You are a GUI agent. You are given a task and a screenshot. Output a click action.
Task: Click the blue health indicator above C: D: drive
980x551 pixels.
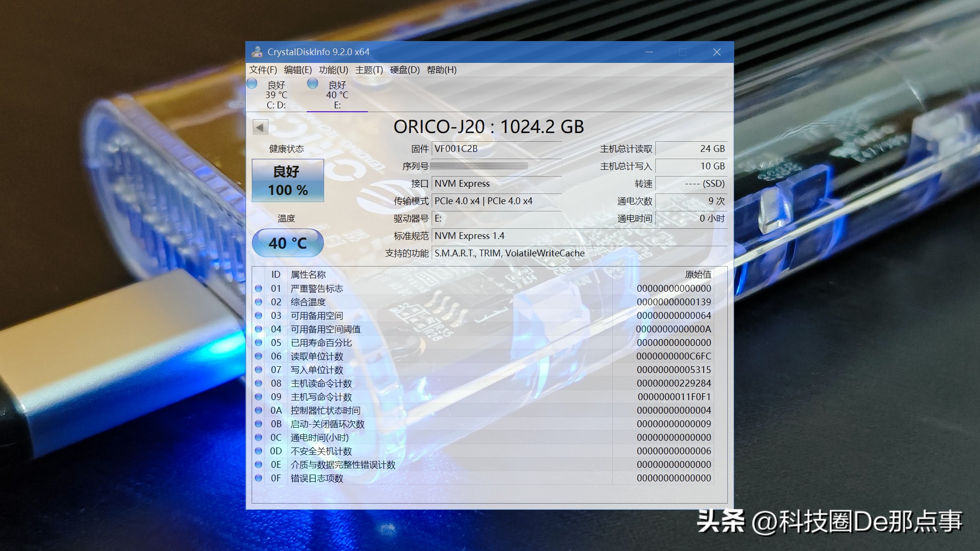coord(252,83)
